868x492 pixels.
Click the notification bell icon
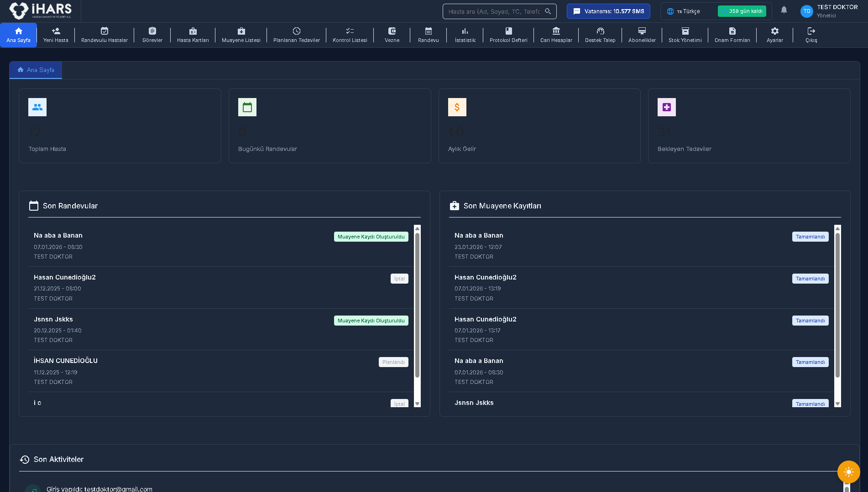pyautogui.click(x=784, y=10)
